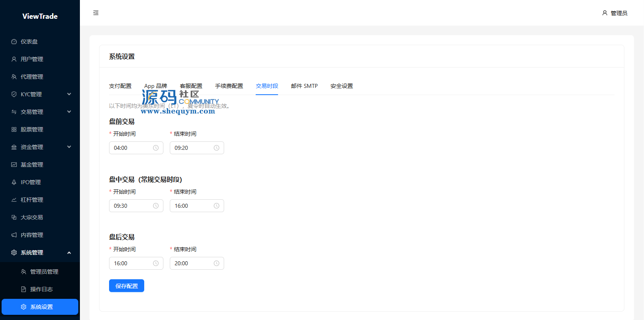Click the 资金管理 bank icon
The width and height of the screenshot is (644, 320).
14,147
